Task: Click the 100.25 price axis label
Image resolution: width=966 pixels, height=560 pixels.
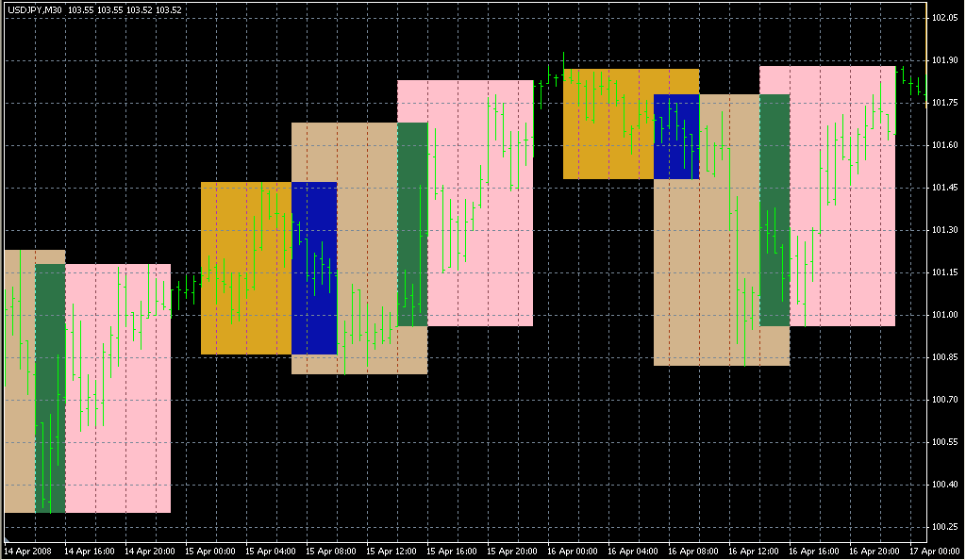Action: (944, 527)
